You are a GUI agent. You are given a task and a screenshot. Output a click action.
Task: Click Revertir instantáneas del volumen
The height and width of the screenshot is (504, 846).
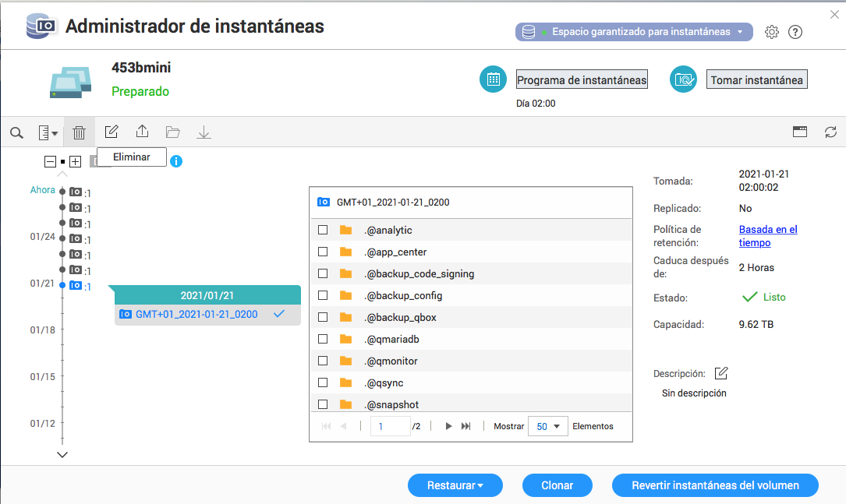point(715,485)
